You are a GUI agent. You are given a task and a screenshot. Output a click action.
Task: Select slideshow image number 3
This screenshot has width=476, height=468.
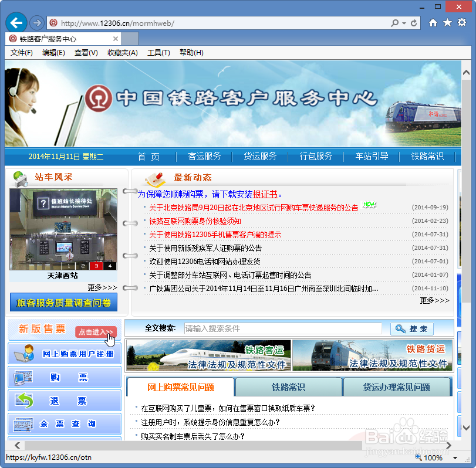[96, 266]
